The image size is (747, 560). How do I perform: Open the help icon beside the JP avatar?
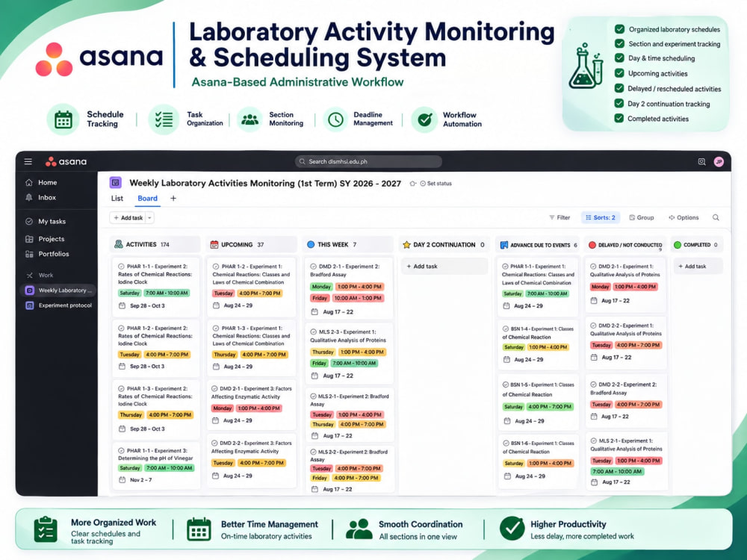click(701, 162)
